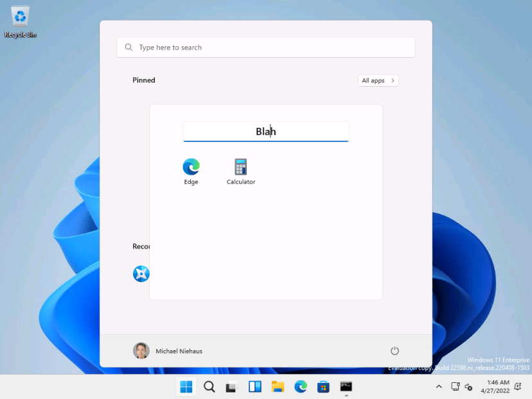Open the Recycle Bin on the desktop
The height and width of the screenshot is (399, 532).
coord(20,19)
